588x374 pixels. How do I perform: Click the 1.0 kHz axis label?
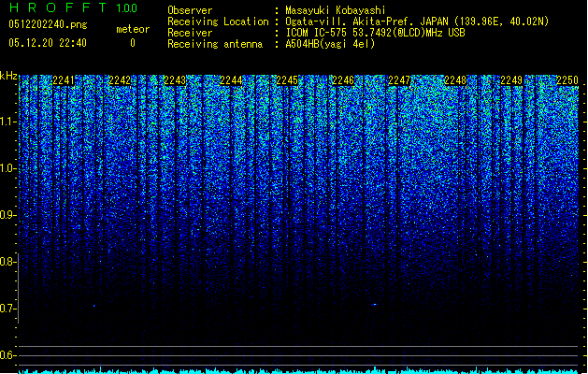pos(7,168)
